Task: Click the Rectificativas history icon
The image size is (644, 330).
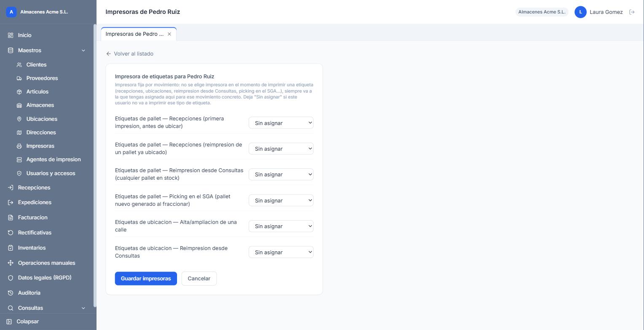Action: pyautogui.click(x=11, y=233)
